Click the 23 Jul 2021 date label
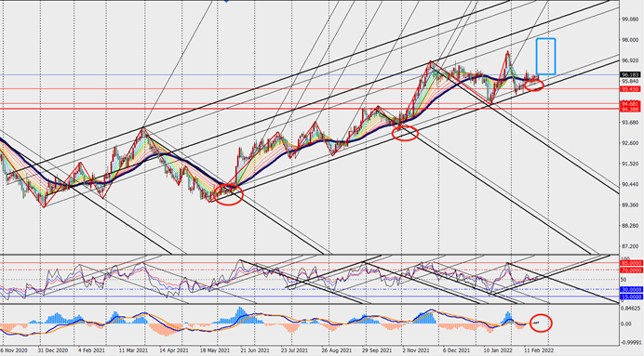The image size is (644, 356). (295, 350)
